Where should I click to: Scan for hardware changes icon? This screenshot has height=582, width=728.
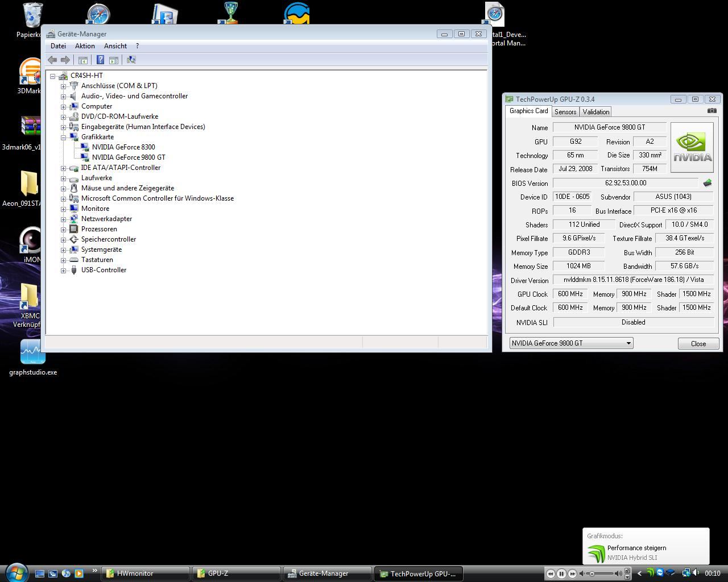[x=131, y=60]
